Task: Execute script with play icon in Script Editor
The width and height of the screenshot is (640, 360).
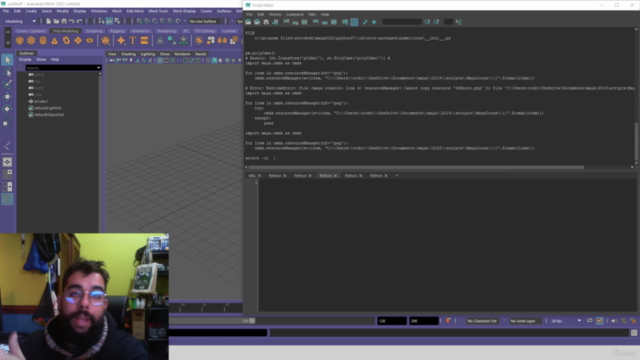Action: (x=374, y=22)
